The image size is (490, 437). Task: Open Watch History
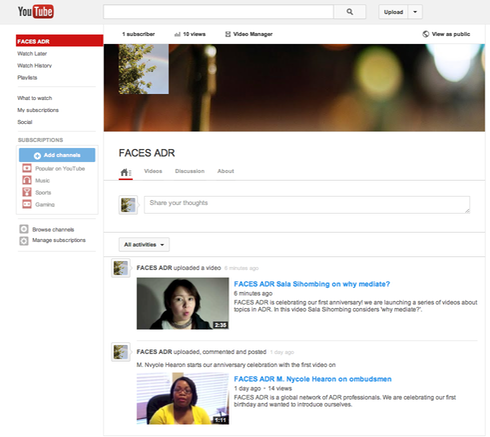point(34,66)
